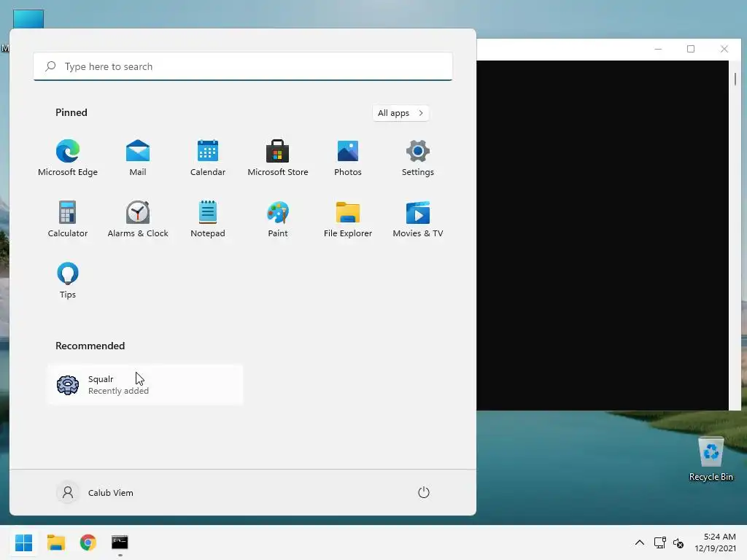Minimize the console window
Screen dimensions: 747x560
658,49
